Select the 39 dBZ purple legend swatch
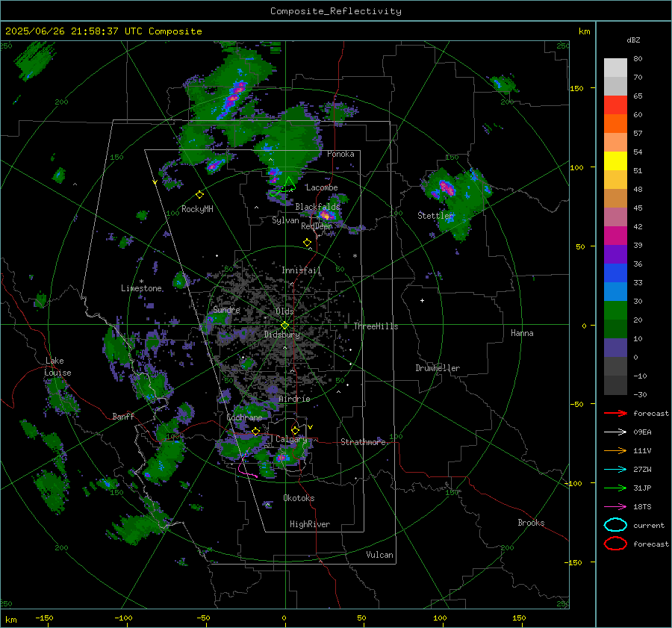The image size is (672, 628). [x=615, y=254]
